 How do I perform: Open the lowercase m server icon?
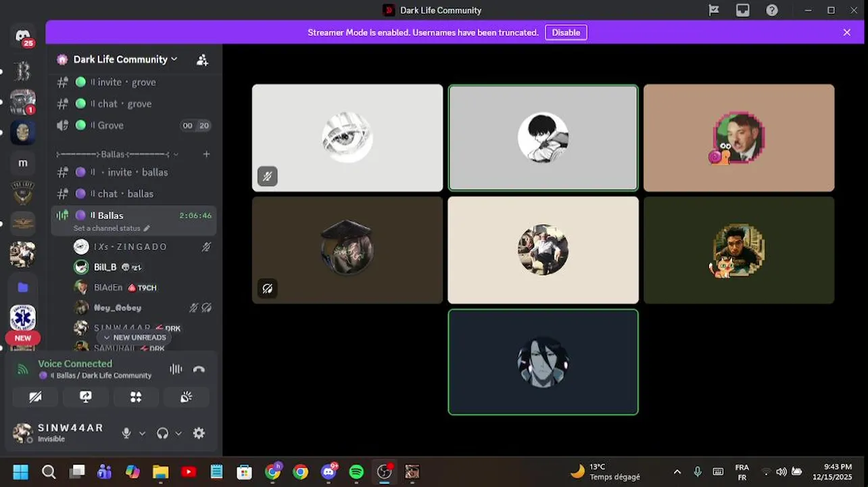[23, 163]
